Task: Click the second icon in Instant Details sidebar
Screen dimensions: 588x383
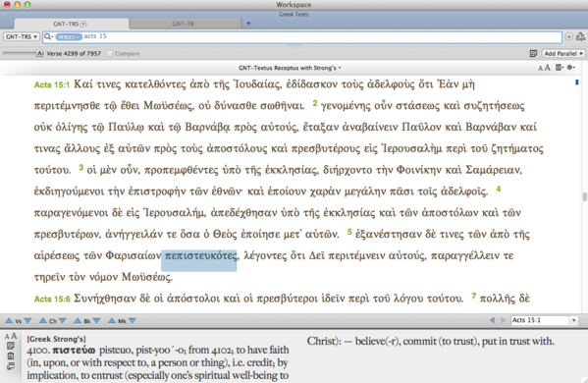Action: click(x=11, y=356)
